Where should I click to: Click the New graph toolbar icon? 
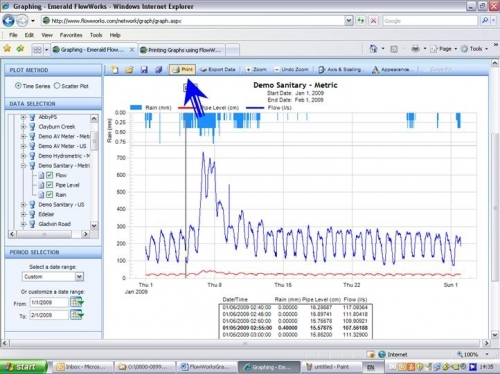coord(114,70)
